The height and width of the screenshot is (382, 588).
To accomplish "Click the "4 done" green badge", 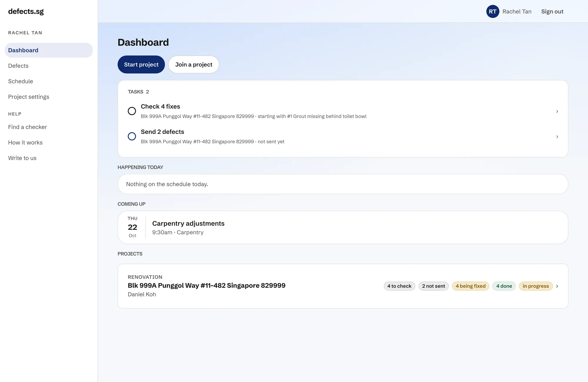I will 504,286.
